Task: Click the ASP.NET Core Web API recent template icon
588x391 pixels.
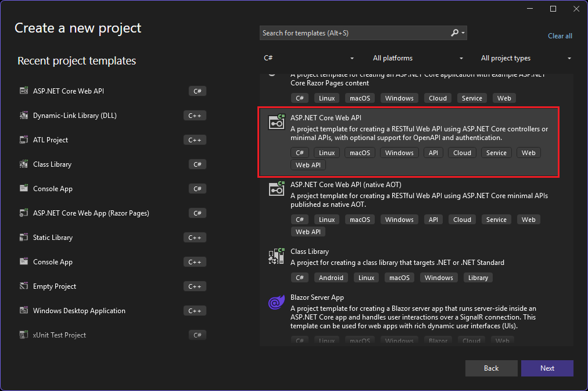Action: 24,91
